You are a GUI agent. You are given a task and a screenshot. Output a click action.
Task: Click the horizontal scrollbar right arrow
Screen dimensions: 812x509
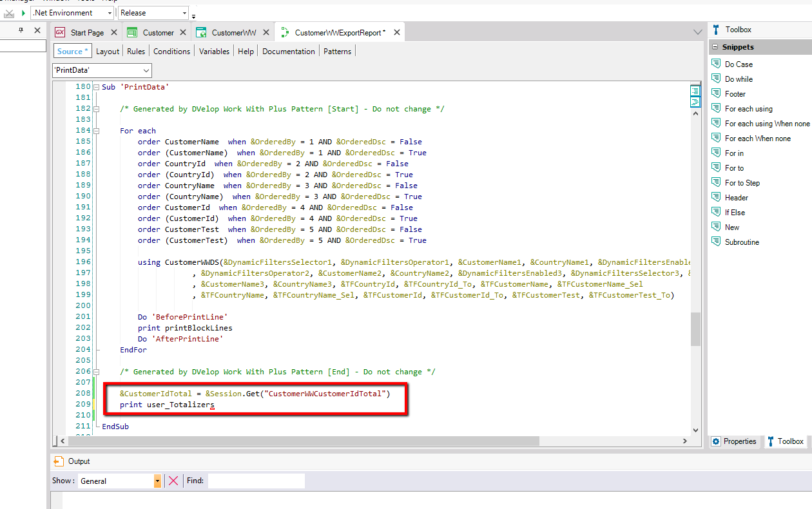(685, 441)
